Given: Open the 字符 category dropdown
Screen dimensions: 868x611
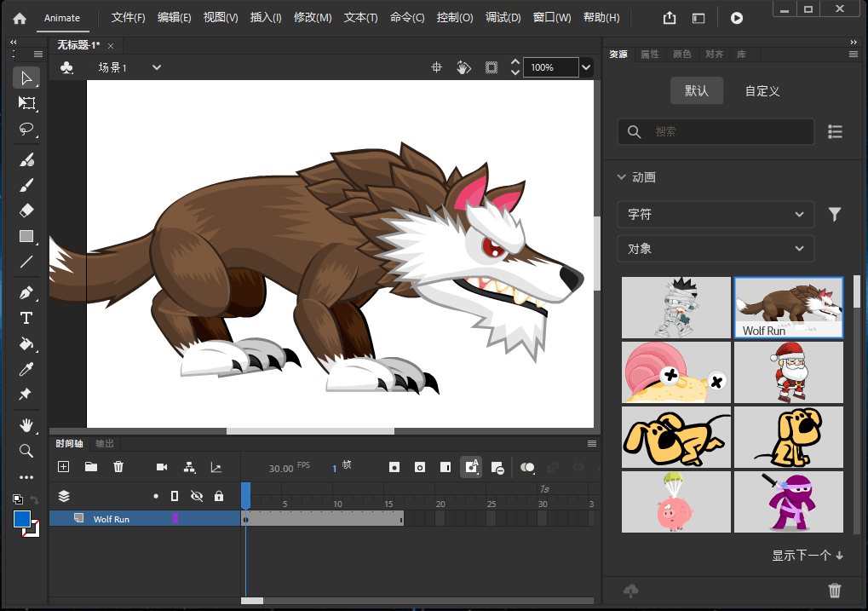Looking at the screenshot, I should click(715, 215).
